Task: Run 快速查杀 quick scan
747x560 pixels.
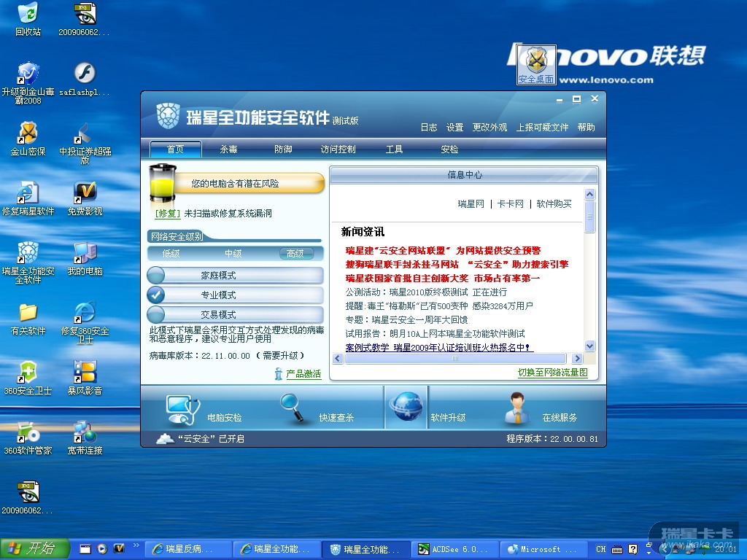Action: (317, 410)
